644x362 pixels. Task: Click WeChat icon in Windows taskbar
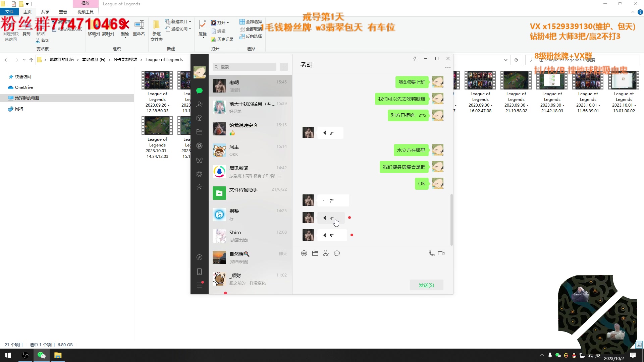[x=41, y=355]
